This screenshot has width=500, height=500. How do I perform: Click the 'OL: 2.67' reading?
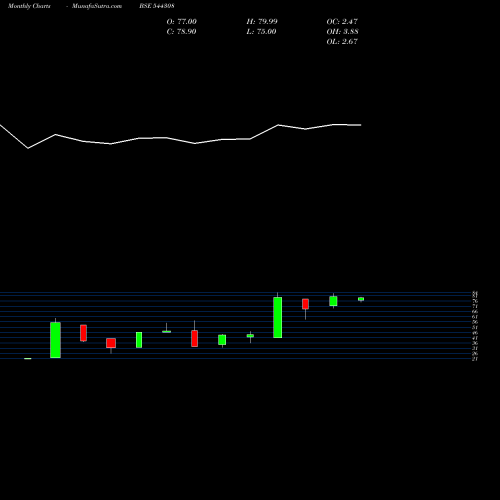(342, 42)
